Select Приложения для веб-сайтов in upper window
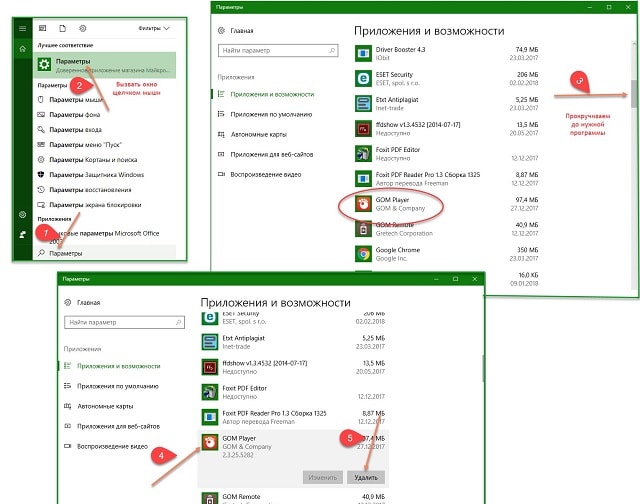The width and height of the screenshot is (640, 504). click(266, 154)
